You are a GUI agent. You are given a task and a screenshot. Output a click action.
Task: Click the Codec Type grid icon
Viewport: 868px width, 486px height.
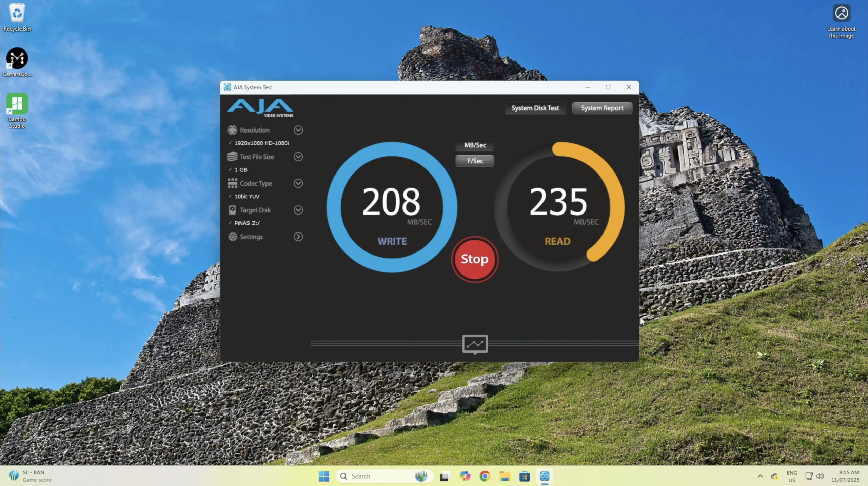pos(232,183)
